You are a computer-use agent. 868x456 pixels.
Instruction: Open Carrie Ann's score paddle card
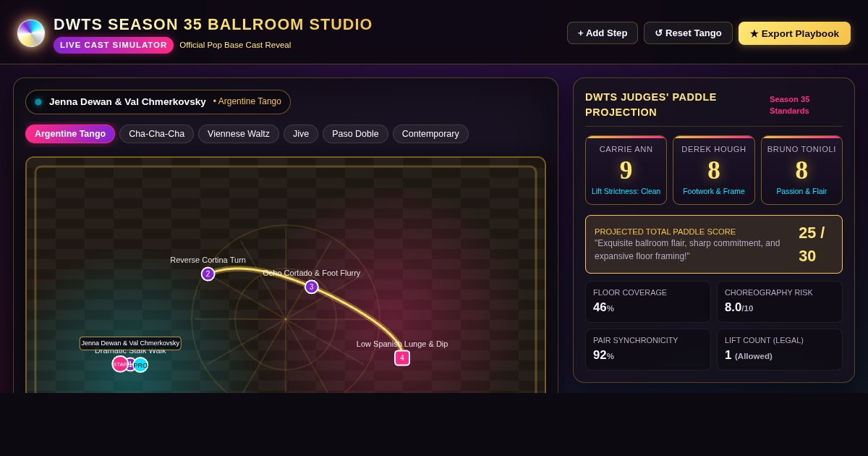pos(626,170)
